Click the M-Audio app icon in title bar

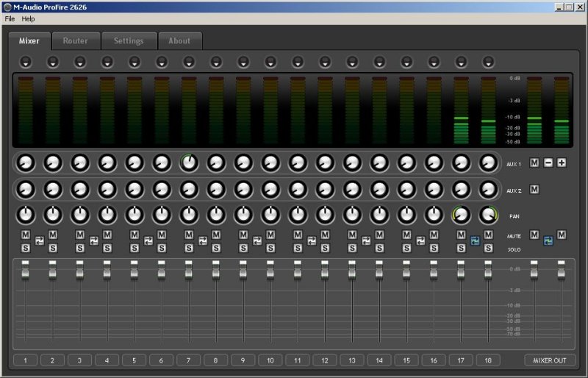coord(7,7)
